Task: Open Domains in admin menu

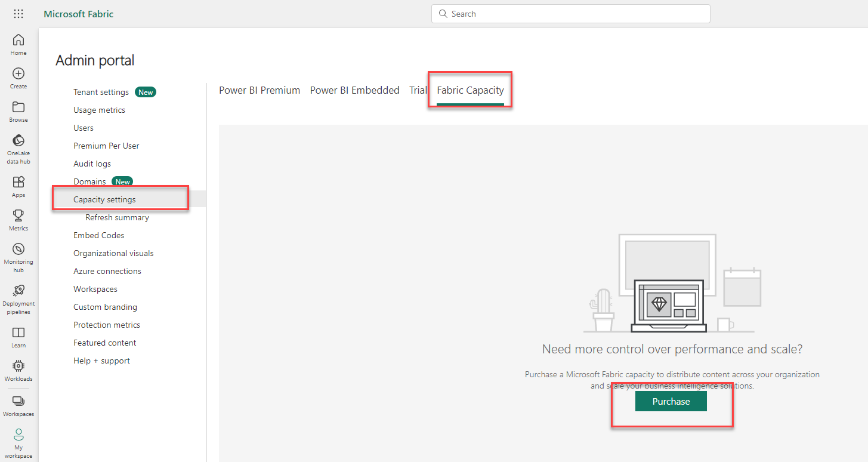Action: pos(89,181)
